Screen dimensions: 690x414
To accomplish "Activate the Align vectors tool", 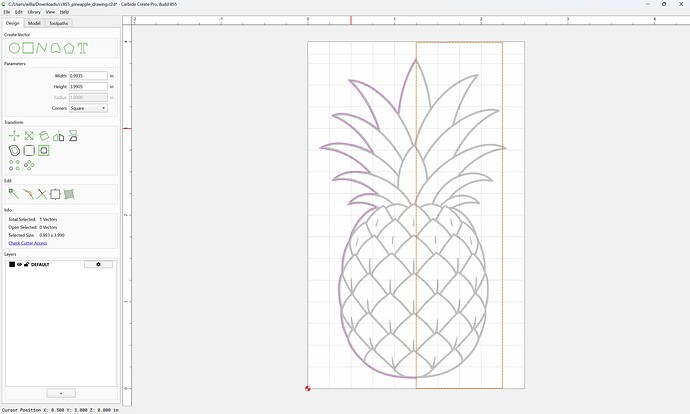I will tap(73, 136).
